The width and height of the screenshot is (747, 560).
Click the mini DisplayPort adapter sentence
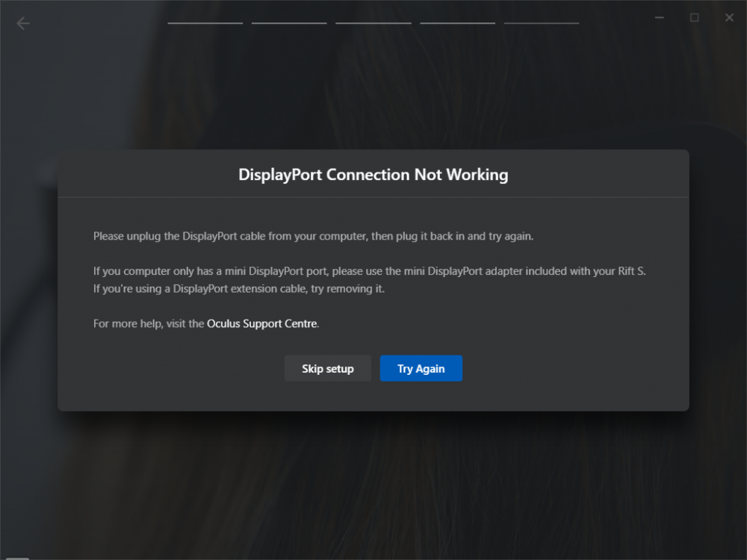pyautogui.click(x=370, y=271)
